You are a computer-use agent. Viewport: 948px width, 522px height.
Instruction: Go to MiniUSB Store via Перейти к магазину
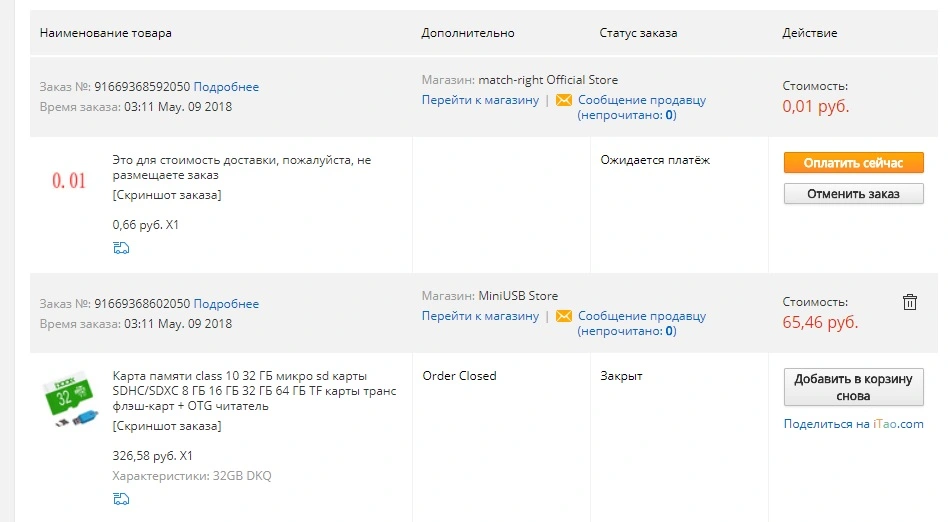[x=480, y=316]
